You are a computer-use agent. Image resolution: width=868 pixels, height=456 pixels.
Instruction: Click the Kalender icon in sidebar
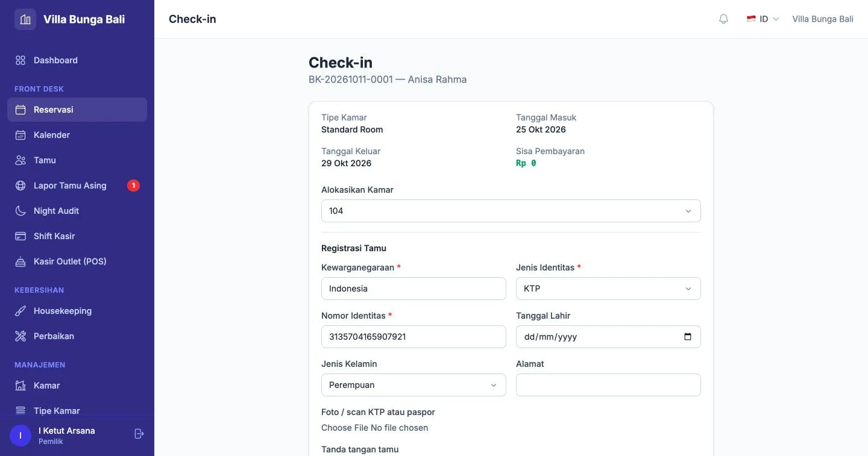pos(20,135)
